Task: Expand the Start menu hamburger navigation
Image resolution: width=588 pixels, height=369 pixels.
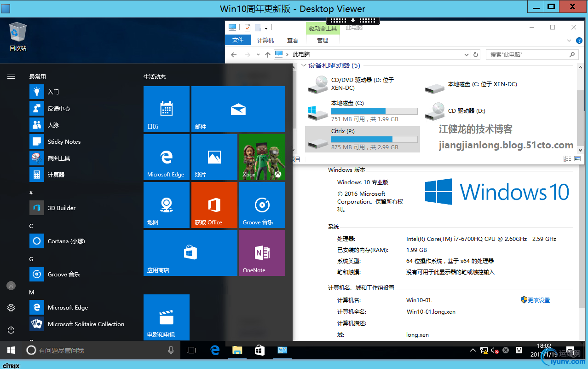Action: (11, 77)
